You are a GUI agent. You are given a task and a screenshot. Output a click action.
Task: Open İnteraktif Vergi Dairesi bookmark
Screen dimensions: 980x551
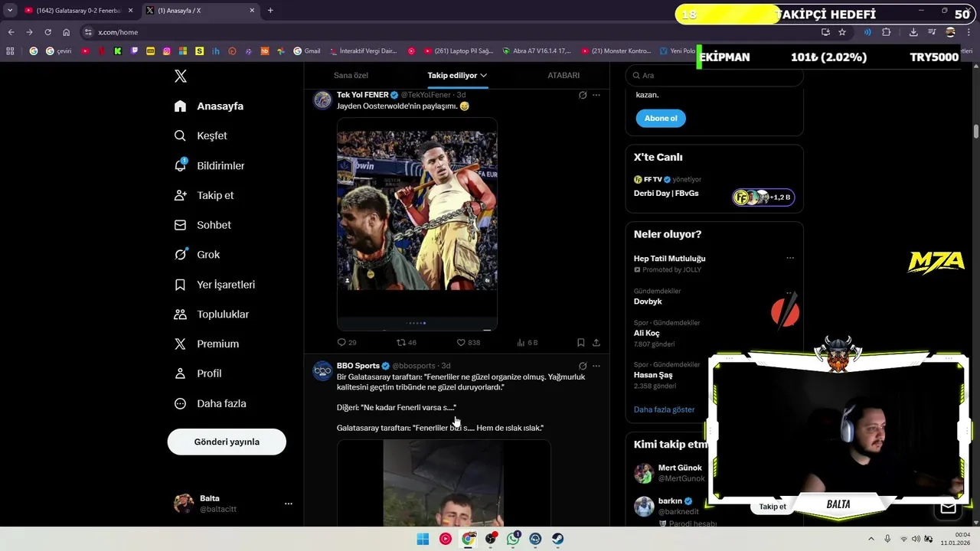363,51
